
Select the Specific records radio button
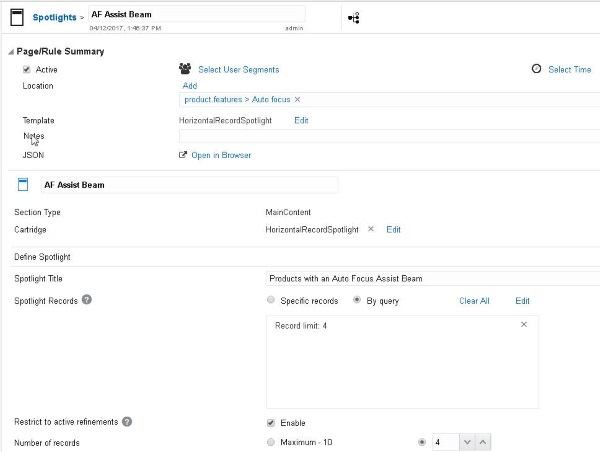[x=271, y=300]
